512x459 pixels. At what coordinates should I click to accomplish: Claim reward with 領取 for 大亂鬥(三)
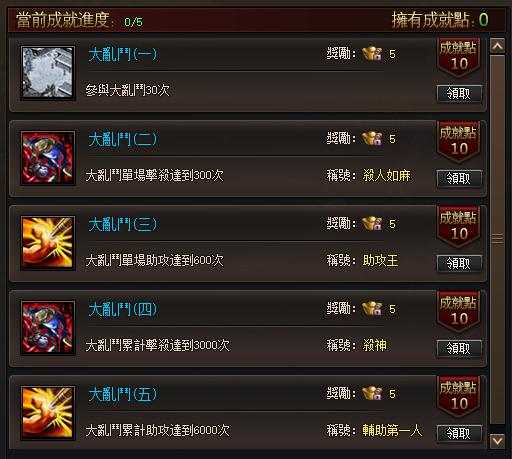click(459, 264)
